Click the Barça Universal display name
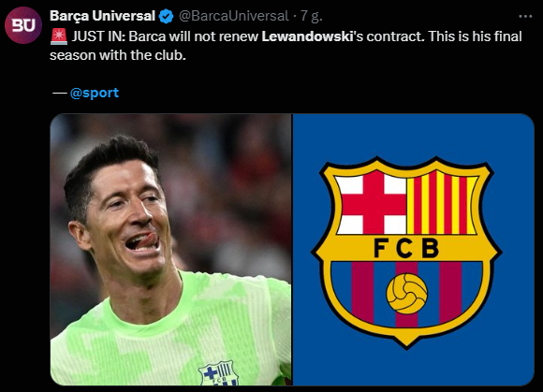Viewport: 543px width, 392px height. click(x=102, y=16)
